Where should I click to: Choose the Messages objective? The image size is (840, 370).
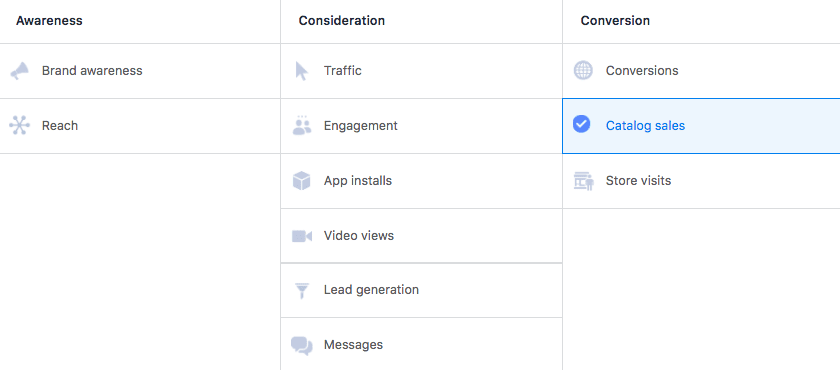[422, 344]
